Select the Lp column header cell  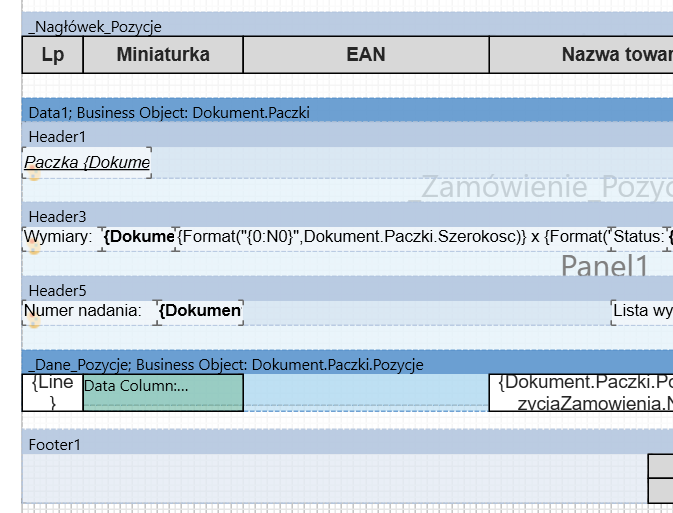coord(53,55)
